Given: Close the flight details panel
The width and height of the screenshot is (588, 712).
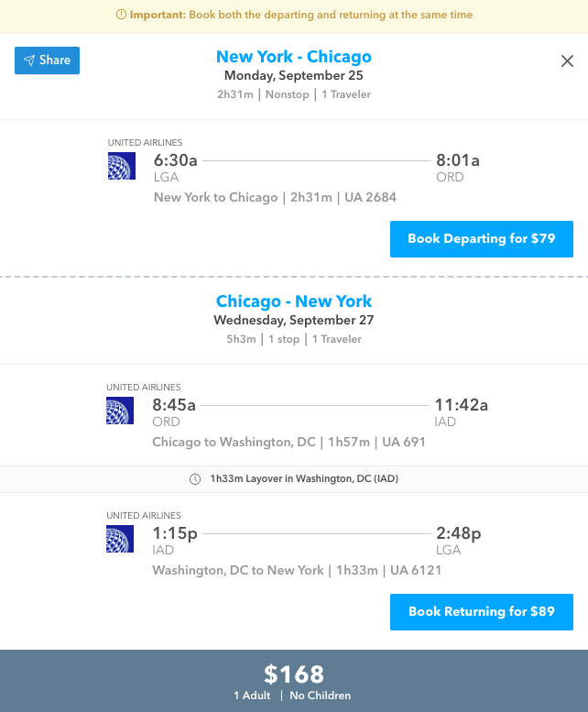Looking at the screenshot, I should tap(567, 61).
